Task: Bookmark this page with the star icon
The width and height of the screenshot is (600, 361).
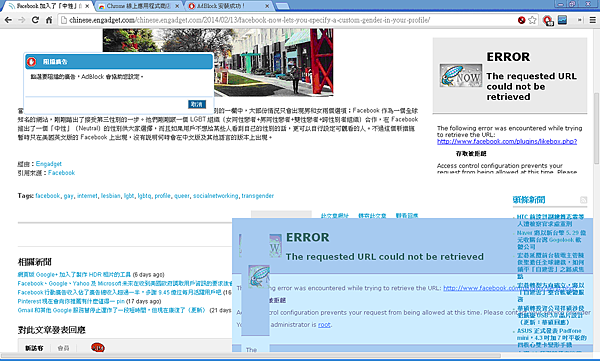Action: click(x=532, y=20)
